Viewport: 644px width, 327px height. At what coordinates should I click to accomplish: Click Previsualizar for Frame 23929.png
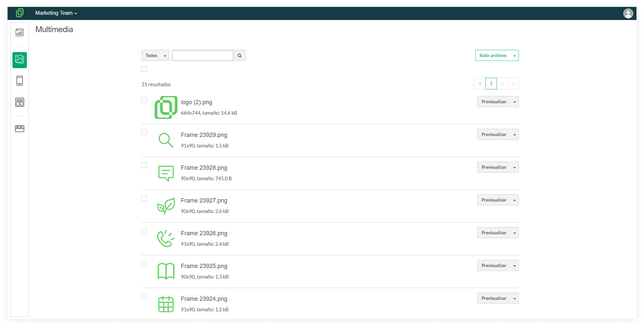(494, 134)
